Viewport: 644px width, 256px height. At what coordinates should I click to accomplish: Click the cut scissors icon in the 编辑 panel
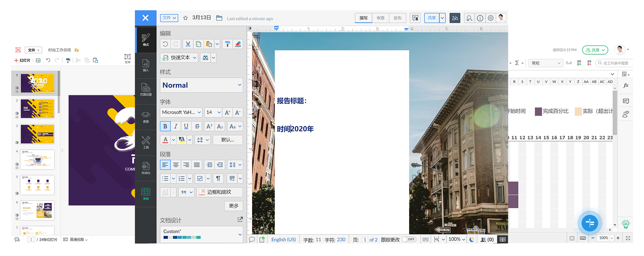point(188,44)
